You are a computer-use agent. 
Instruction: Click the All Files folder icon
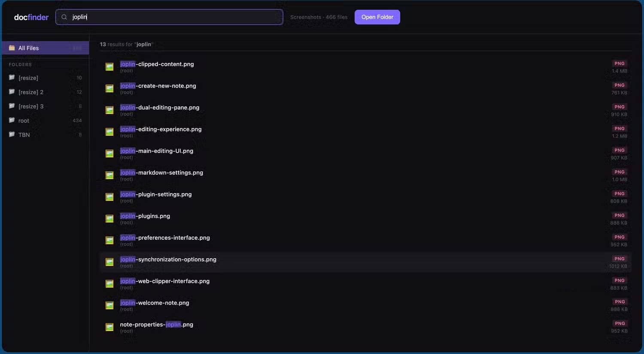click(12, 48)
